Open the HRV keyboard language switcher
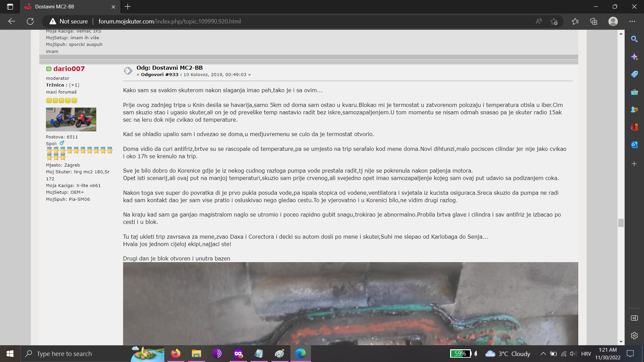The image size is (644, 362). pos(586,354)
